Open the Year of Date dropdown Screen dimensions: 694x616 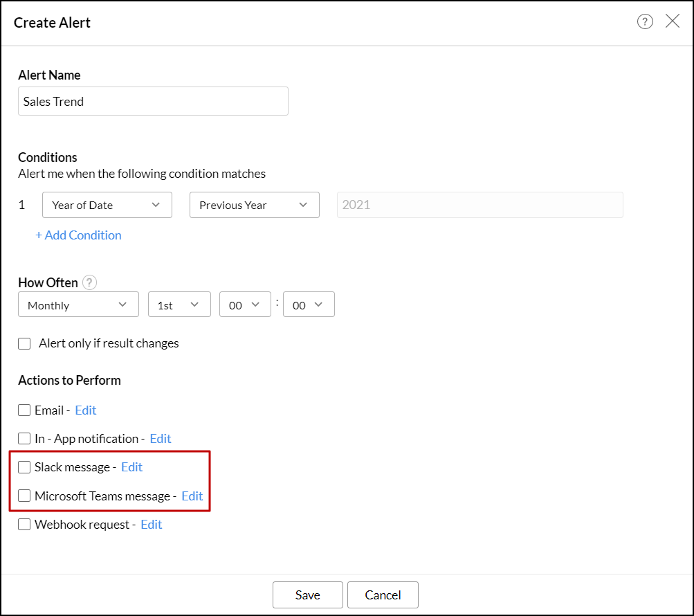(107, 205)
